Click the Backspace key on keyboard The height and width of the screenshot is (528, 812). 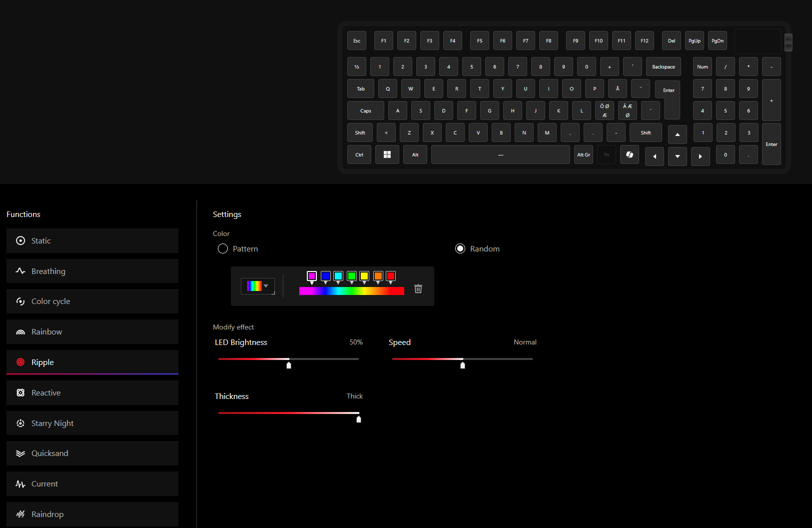point(663,67)
